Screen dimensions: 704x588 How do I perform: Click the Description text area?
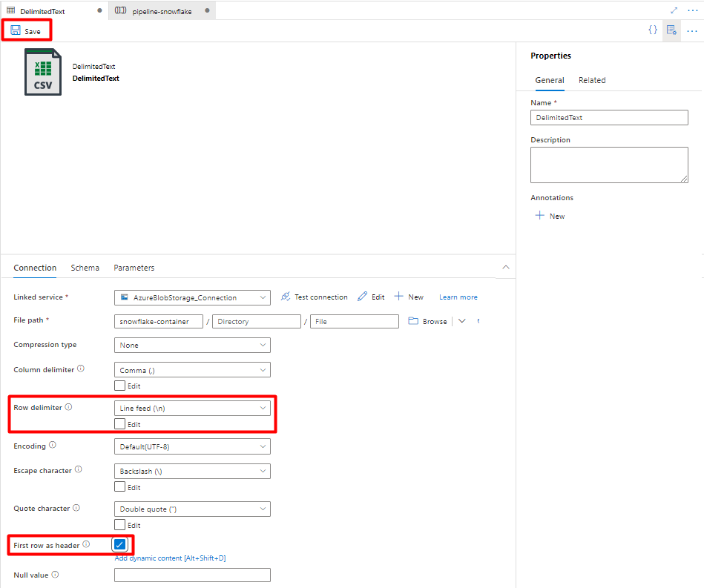point(609,165)
